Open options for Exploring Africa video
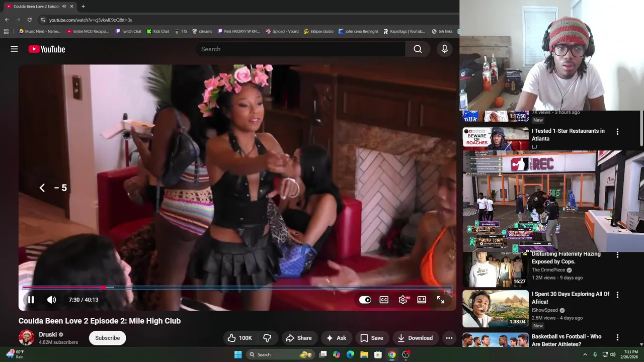The image size is (644, 362). (x=617, y=295)
